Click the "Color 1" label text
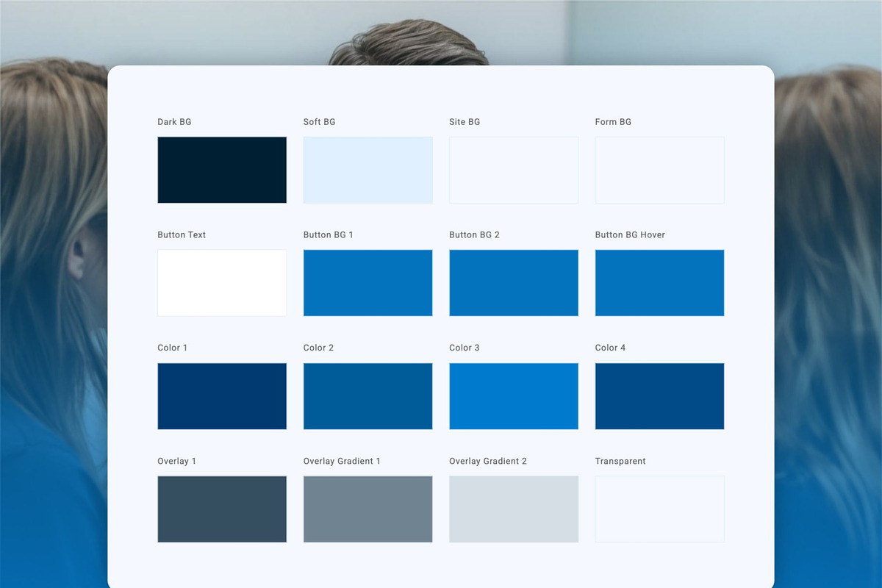882x588 pixels. [173, 348]
